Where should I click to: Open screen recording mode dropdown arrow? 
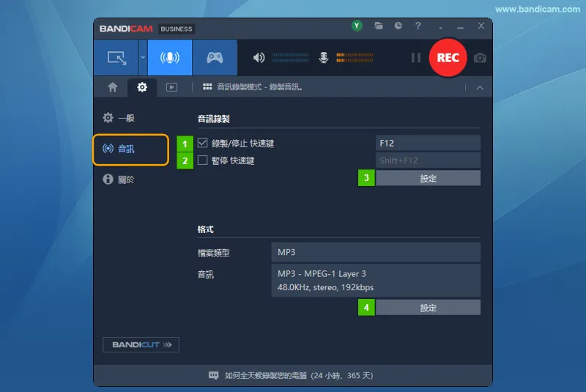[x=143, y=58]
